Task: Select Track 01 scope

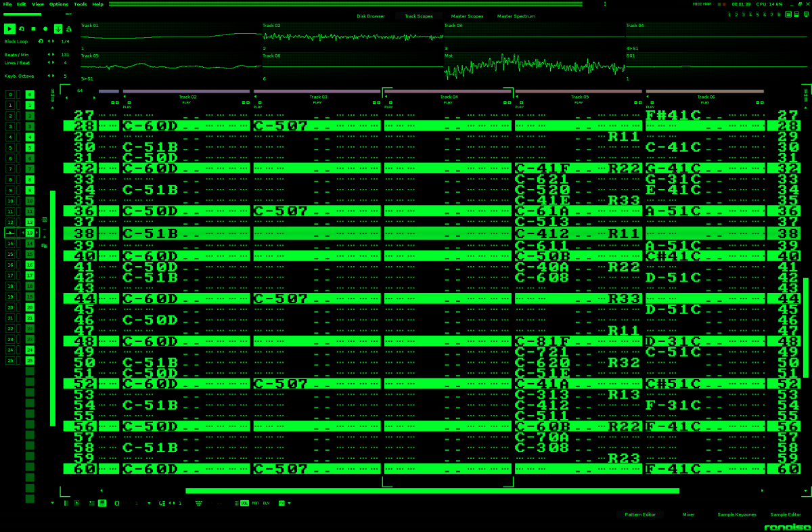Action: click(171, 37)
